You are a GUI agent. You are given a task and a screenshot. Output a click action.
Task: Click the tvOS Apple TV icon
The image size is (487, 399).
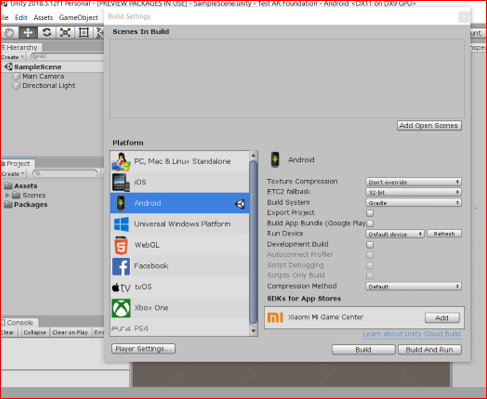[x=121, y=287]
